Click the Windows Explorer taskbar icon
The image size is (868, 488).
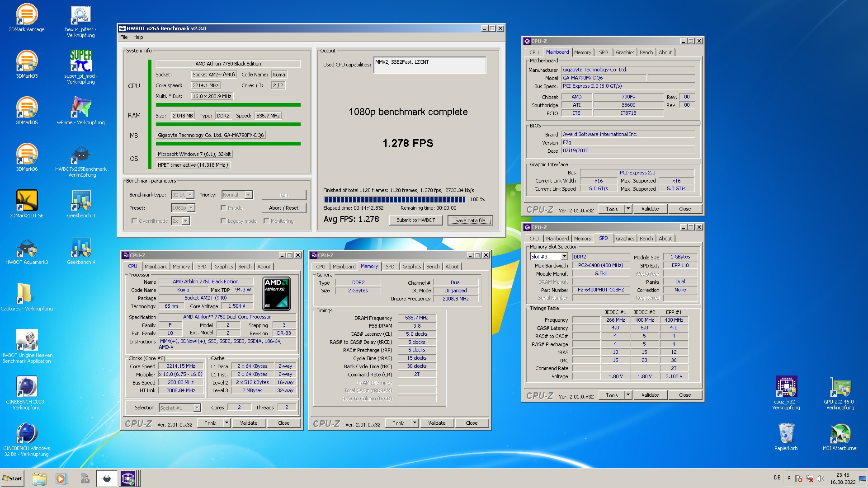39,479
